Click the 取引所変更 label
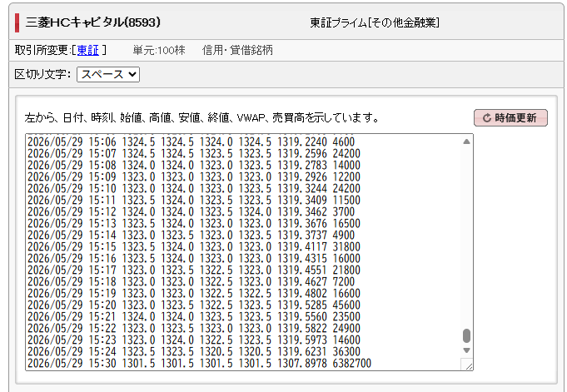This screenshot has height=392, width=567. [42, 50]
